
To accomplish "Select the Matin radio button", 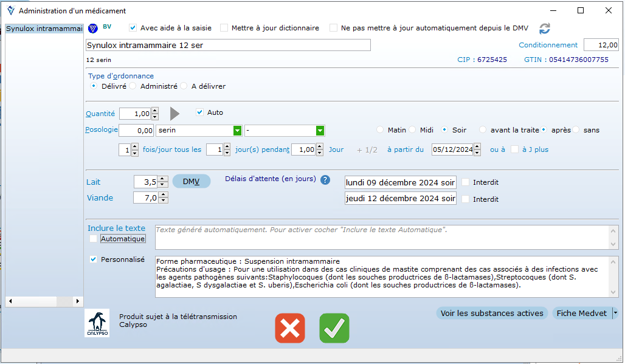I will point(380,130).
